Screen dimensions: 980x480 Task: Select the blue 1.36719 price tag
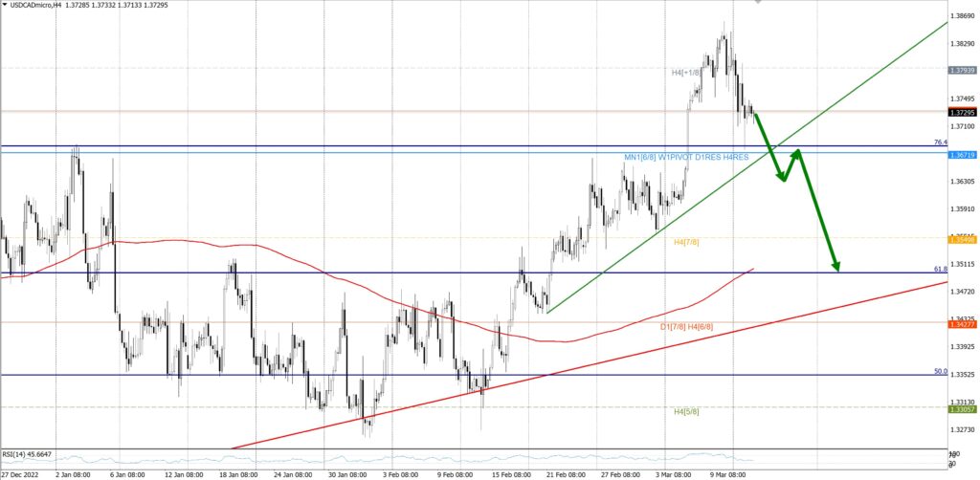click(x=961, y=155)
